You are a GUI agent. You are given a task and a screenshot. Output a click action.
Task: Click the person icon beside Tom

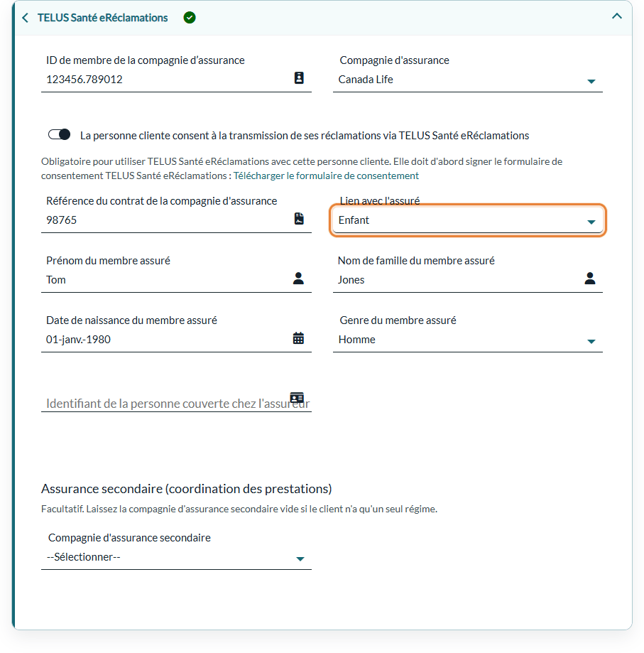(x=298, y=279)
